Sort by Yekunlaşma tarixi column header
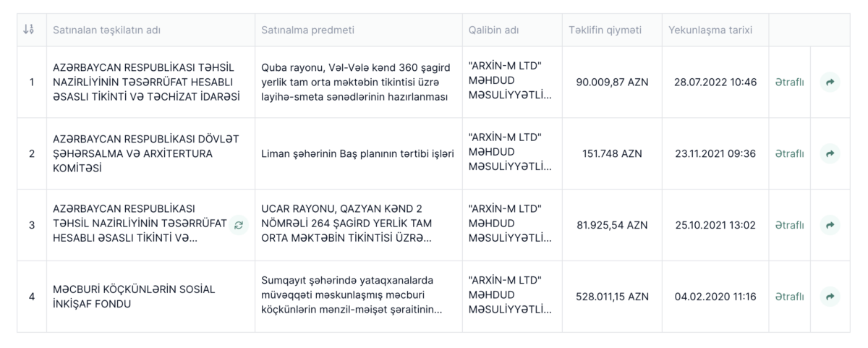This screenshot has height=348, width=868. point(710,30)
